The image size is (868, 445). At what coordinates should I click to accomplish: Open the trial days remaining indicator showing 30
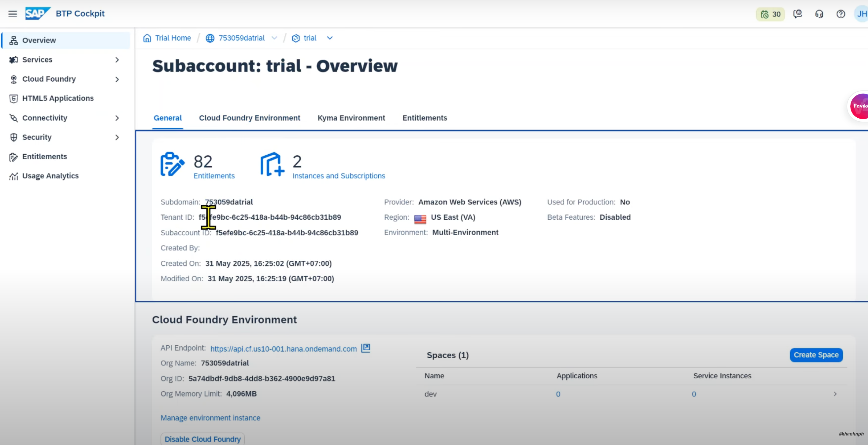[x=770, y=14]
